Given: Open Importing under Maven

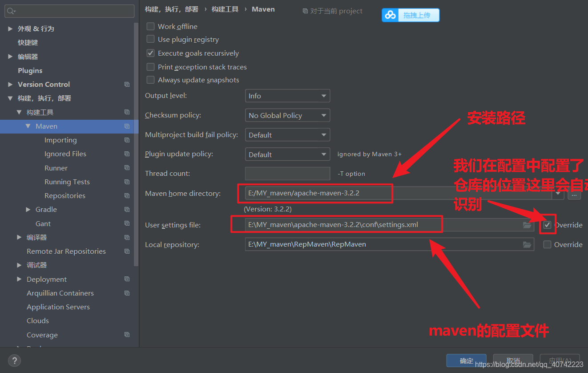Looking at the screenshot, I should pos(60,140).
